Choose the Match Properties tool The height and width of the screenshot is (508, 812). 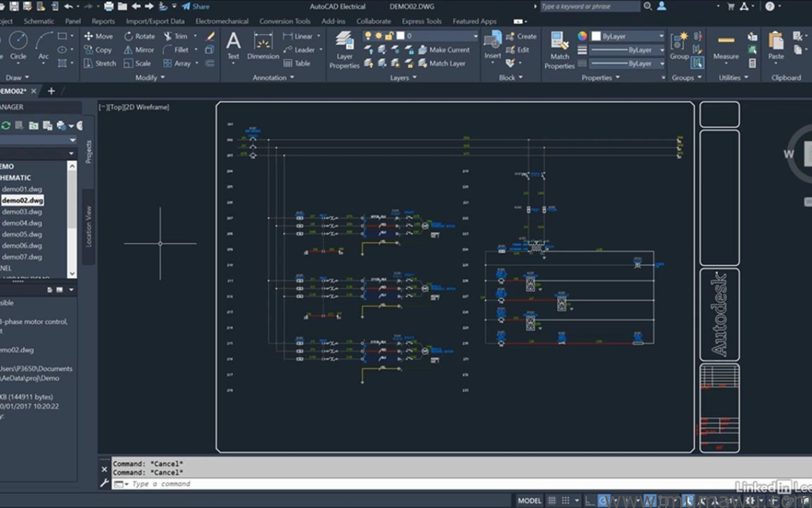coord(559,51)
